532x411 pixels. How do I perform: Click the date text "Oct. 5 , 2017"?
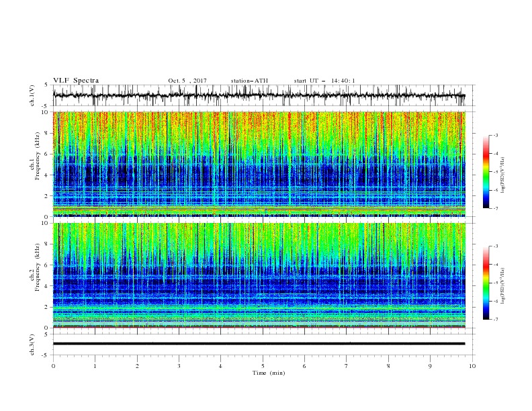click(x=187, y=81)
